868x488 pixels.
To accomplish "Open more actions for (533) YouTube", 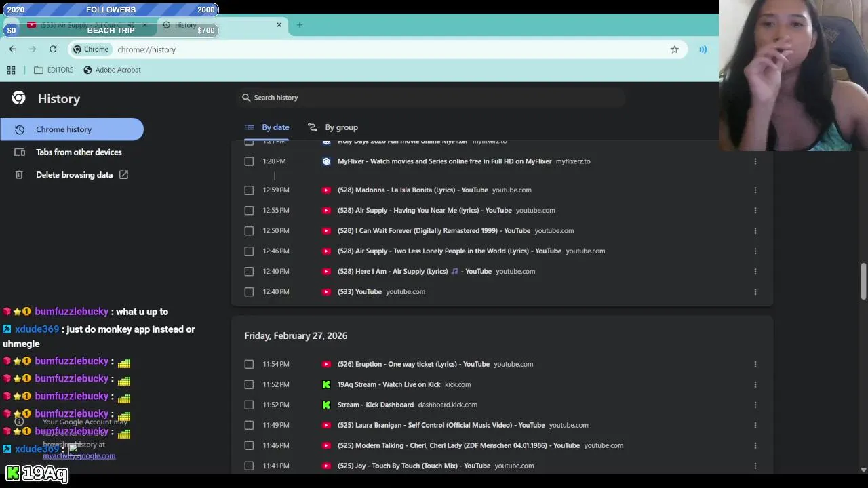I will [755, 292].
